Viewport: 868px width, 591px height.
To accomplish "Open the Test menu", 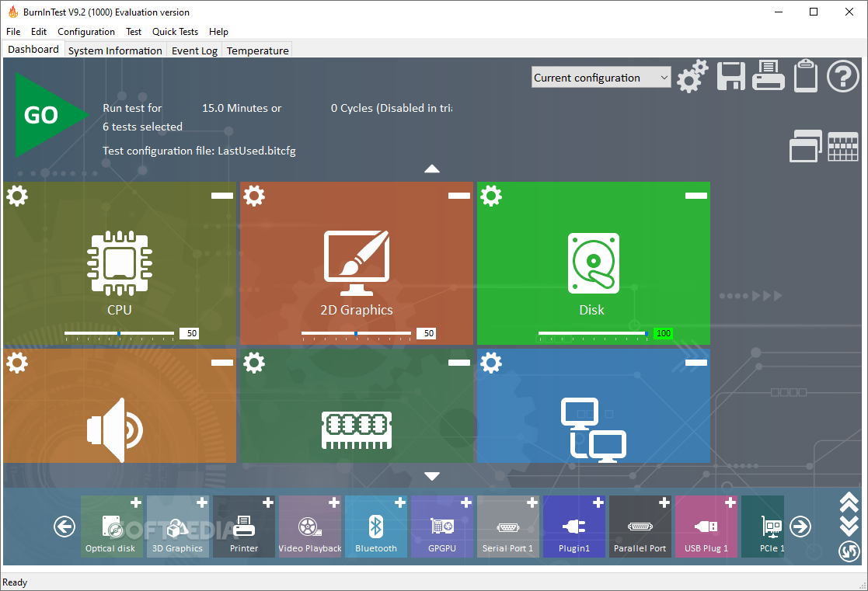I will coord(134,32).
